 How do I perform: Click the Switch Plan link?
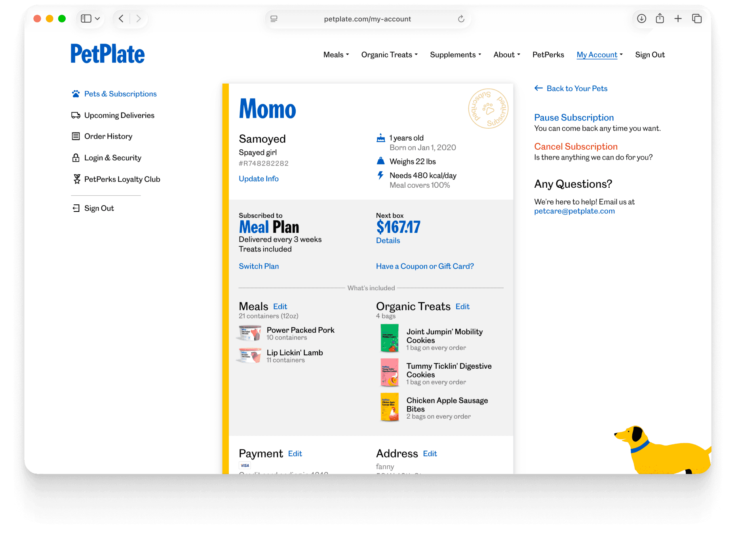(x=259, y=266)
